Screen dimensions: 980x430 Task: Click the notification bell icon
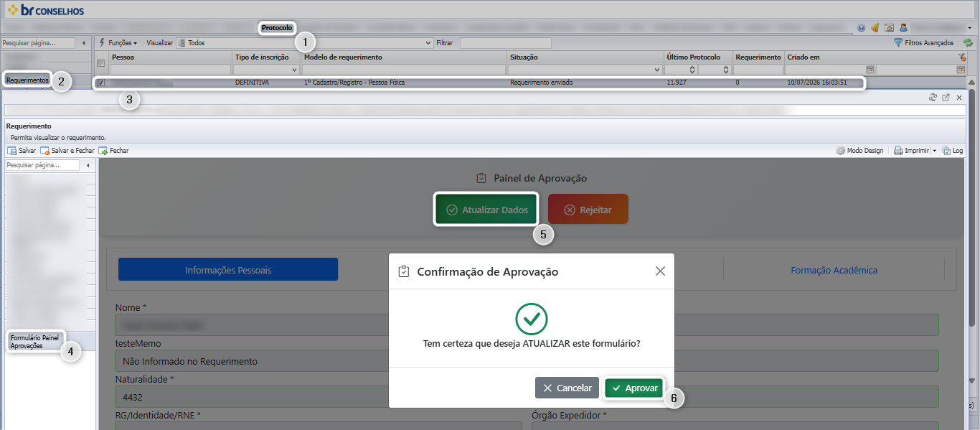(x=875, y=27)
